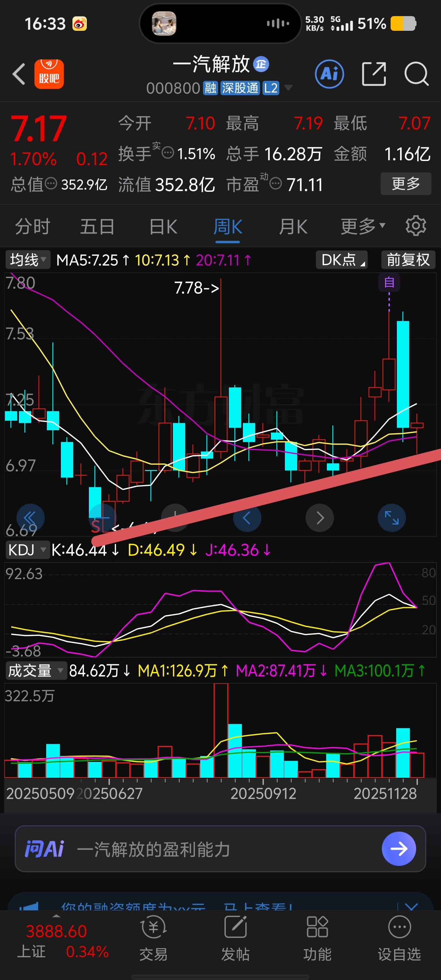Switch to 日K tab
The height and width of the screenshot is (980, 441).
click(x=163, y=226)
